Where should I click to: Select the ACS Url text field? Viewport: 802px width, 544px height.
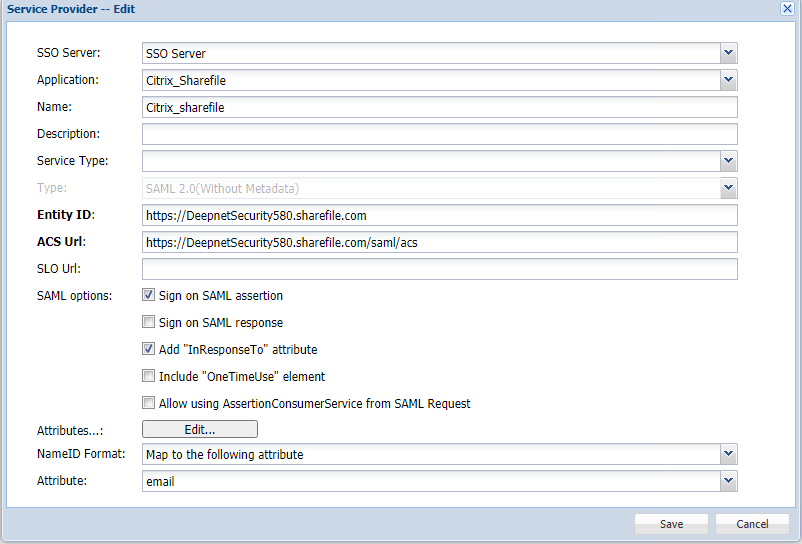[440, 242]
